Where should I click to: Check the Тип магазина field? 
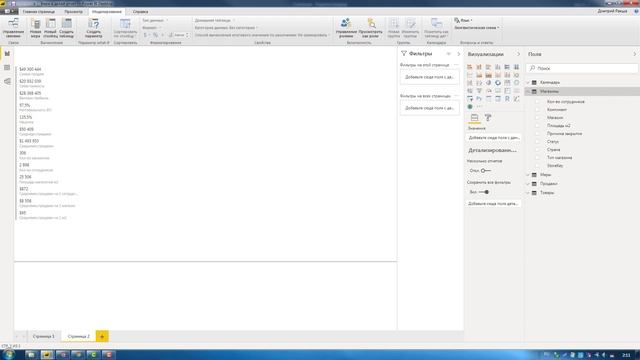[537, 158]
